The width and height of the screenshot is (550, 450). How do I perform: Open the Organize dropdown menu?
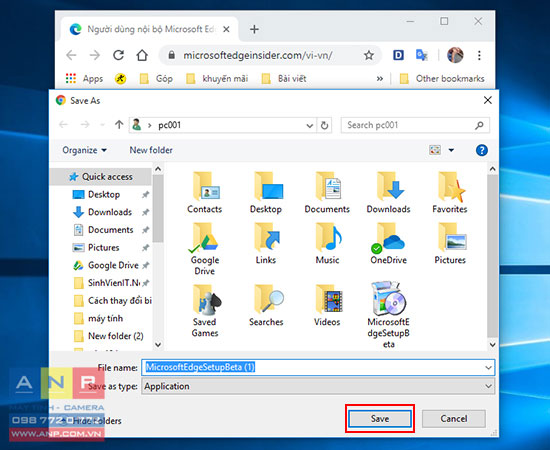84,150
